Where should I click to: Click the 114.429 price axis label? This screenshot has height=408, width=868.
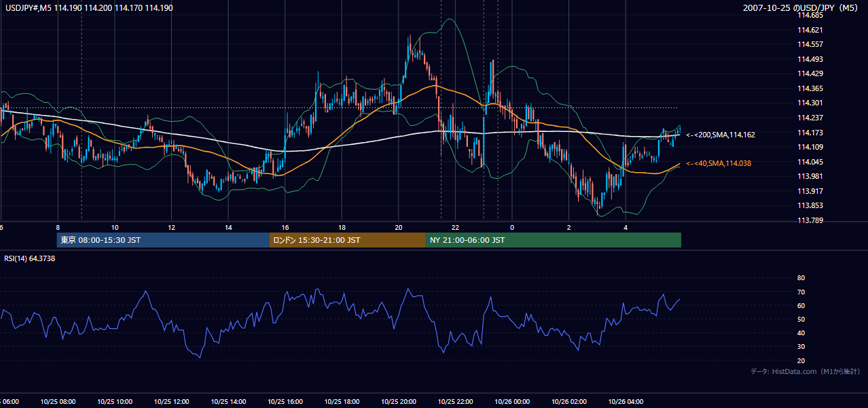tap(810, 73)
